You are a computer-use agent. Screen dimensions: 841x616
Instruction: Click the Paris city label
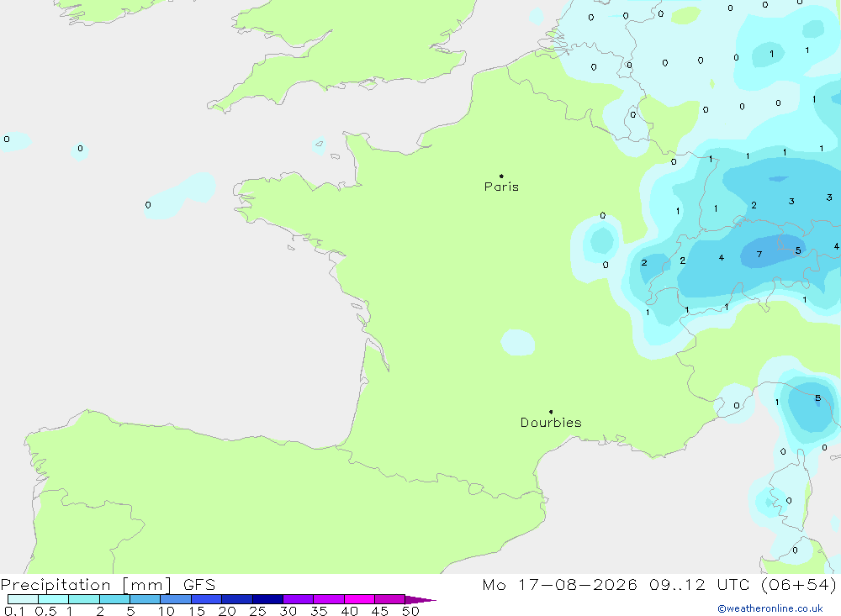tap(501, 187)
